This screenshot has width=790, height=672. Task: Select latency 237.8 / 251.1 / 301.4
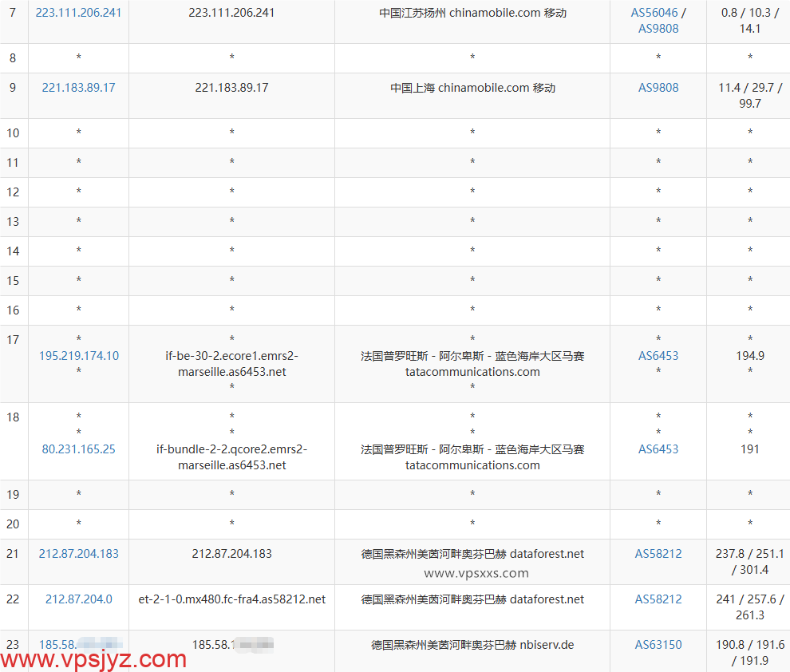click(x=749, y=562)
